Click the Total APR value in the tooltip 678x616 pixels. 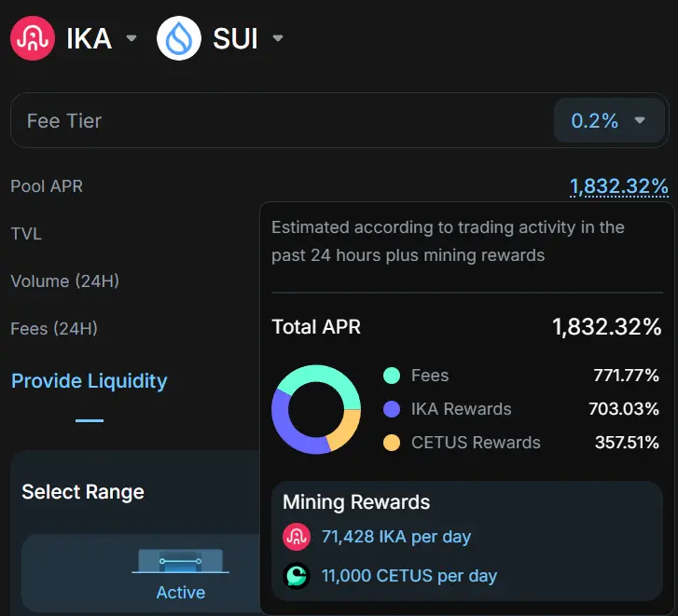coord(606,327)
